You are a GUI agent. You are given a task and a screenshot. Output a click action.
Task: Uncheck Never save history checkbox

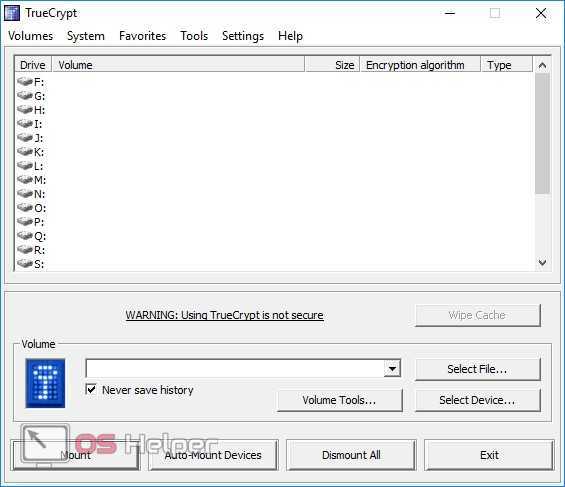point(91,389)
